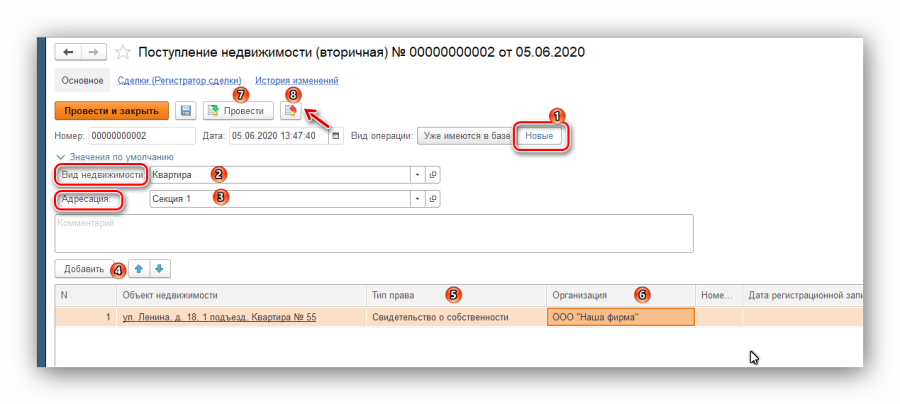The width and height of the screenshot is (900, 404).
Task: Star this document as favorite
Action: click(x=123, y=52)
